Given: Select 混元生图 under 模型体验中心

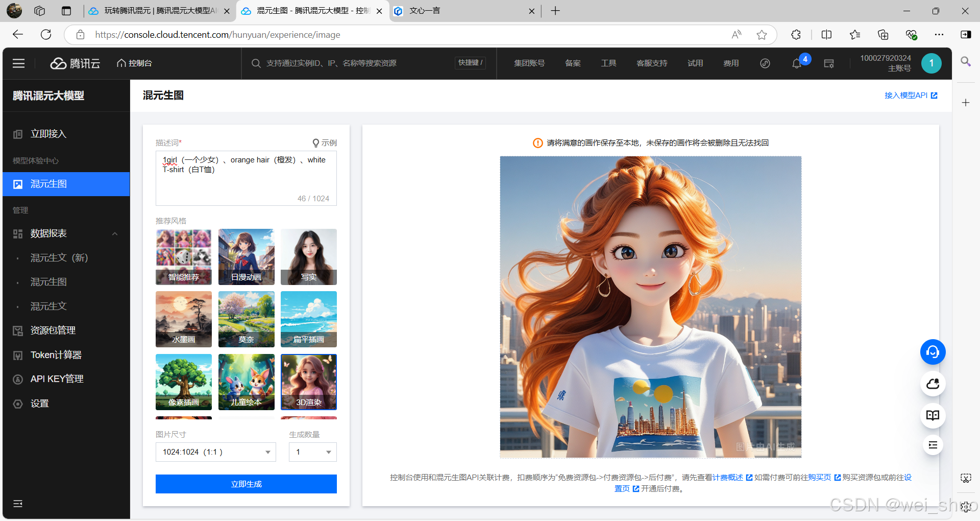Looking at the screenshot, I should [66, 184].
